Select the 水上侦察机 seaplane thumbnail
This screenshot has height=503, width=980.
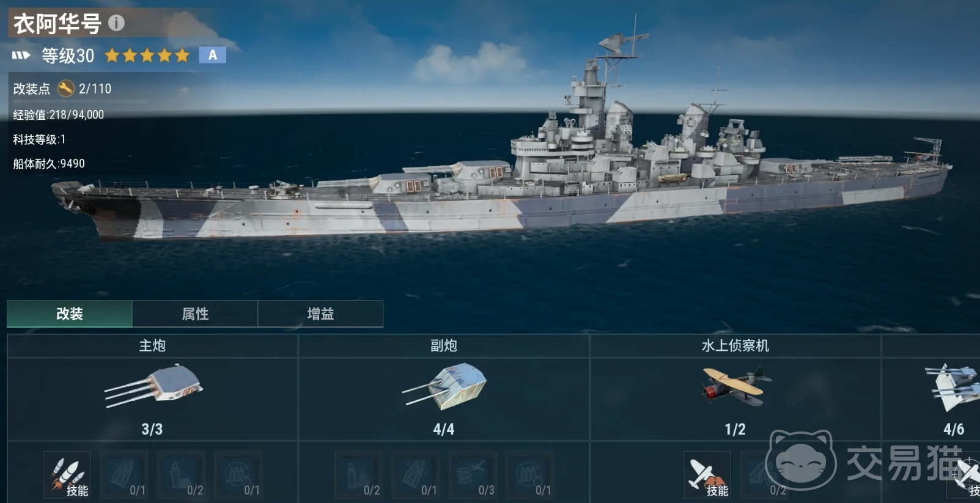click(735, 386)
